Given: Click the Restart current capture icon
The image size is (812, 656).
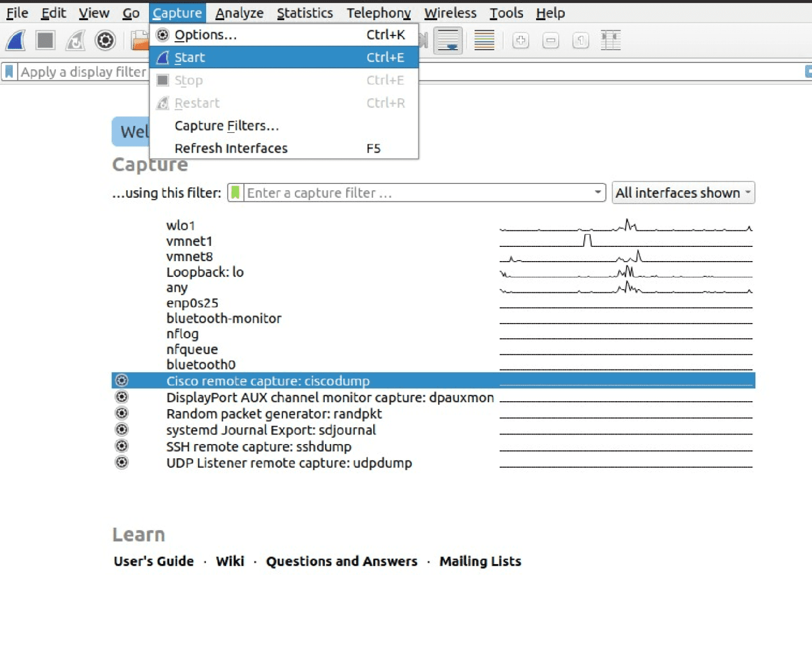Looking at the screenshot, I should pyautogui.click(x=75, y=40).
